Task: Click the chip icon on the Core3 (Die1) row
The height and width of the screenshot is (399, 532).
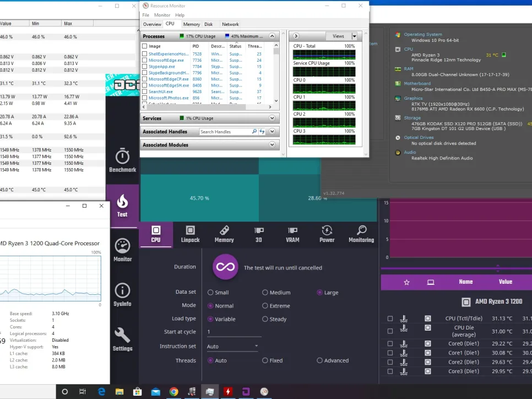Action: (x=428, y=371)
